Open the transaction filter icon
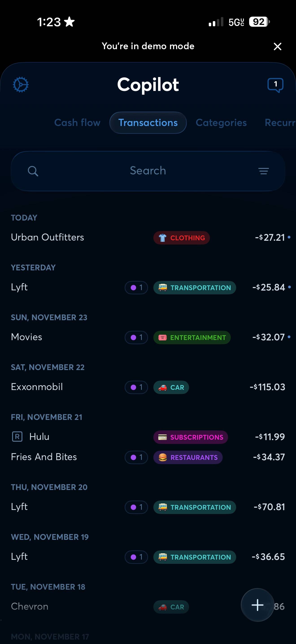 tap(263, 171)
